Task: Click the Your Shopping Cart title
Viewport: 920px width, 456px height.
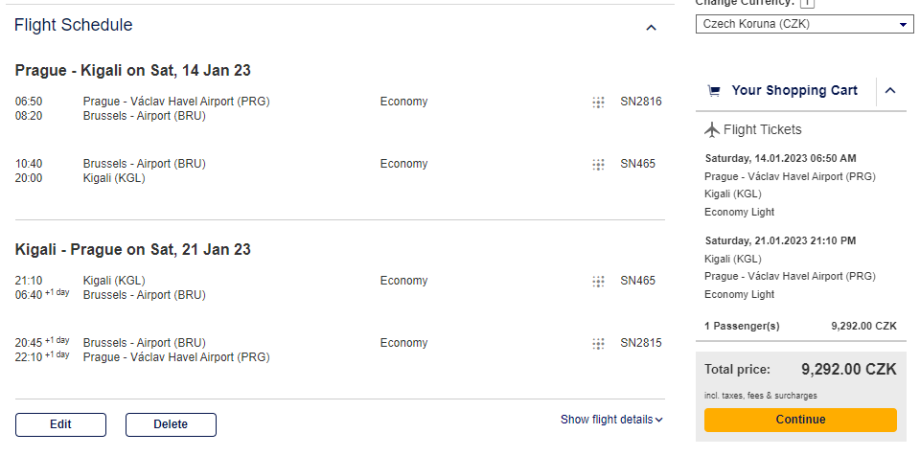Action: click(794, 91)
